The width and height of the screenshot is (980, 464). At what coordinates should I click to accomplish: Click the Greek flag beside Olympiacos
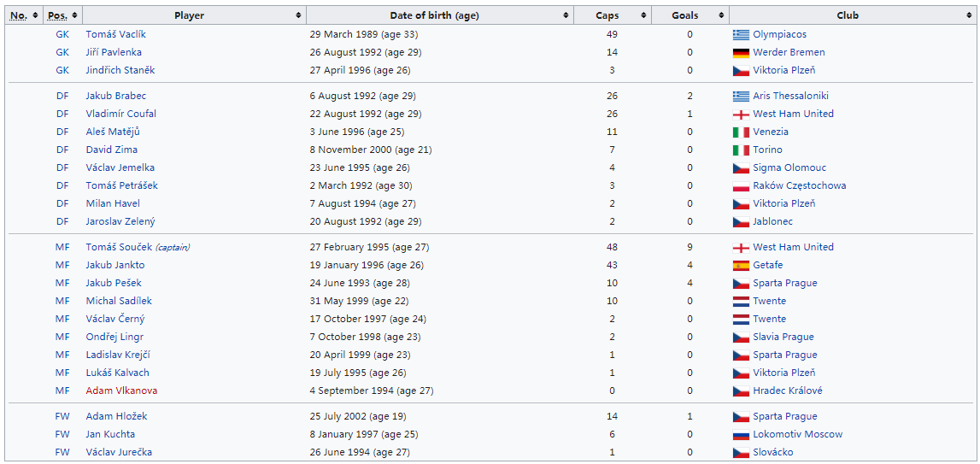(741, 35)
